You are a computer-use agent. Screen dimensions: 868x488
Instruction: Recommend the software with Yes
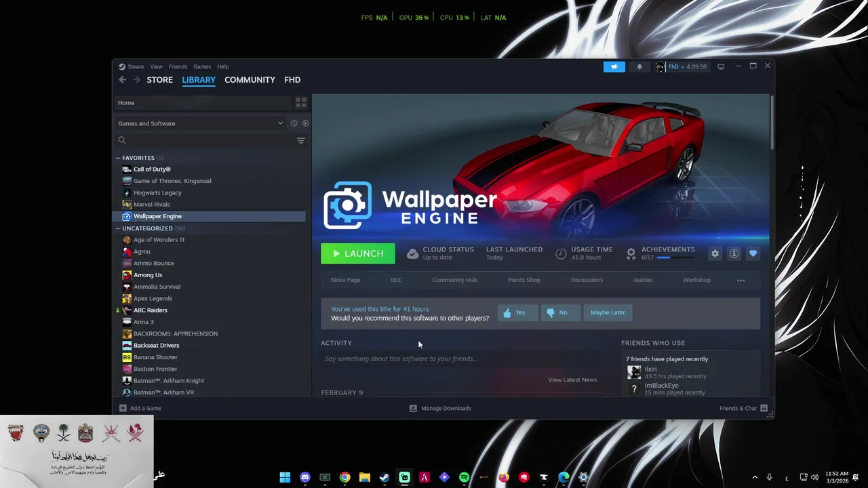(518, 312)
